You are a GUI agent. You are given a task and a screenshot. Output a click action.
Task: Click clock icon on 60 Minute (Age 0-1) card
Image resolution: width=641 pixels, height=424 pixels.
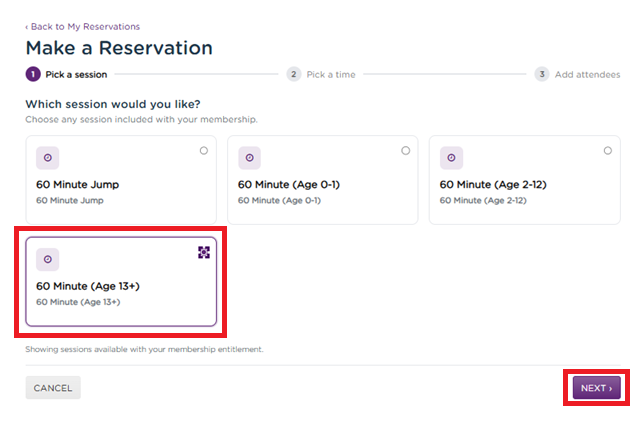coord(249,158)
